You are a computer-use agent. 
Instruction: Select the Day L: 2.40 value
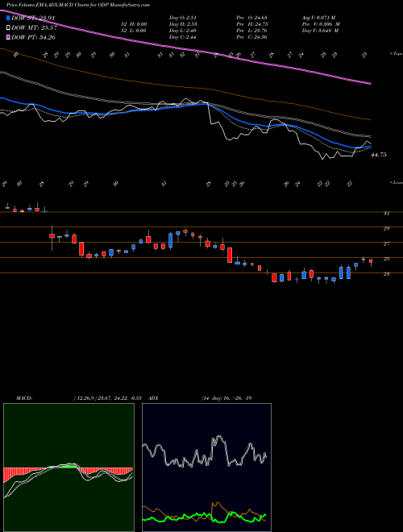click(x=183, y=31)
